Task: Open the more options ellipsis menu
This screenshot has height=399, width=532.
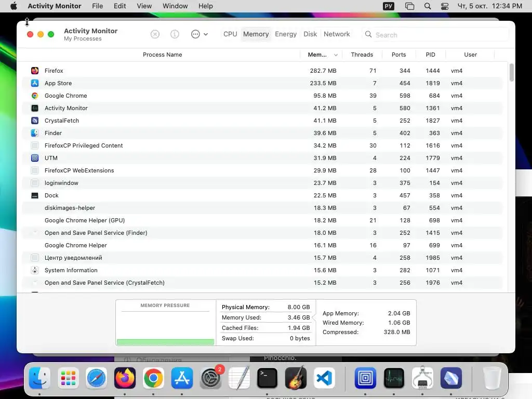Action: 199,34
